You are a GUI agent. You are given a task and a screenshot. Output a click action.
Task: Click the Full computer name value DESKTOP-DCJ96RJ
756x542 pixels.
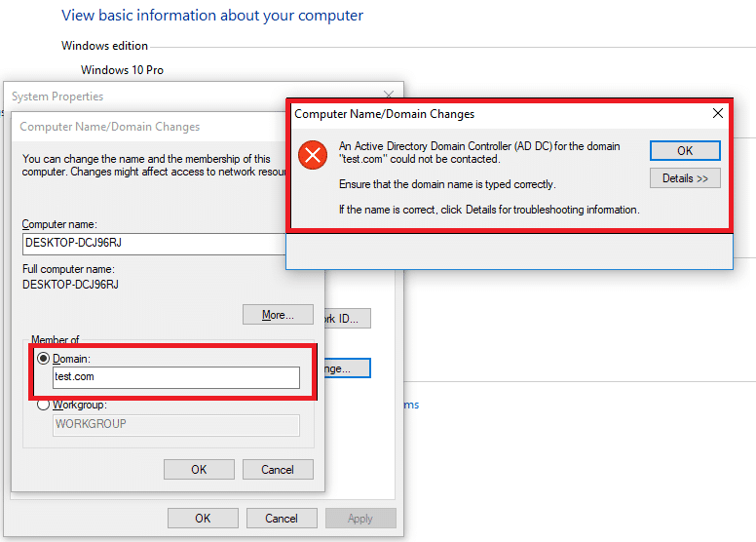70,285
